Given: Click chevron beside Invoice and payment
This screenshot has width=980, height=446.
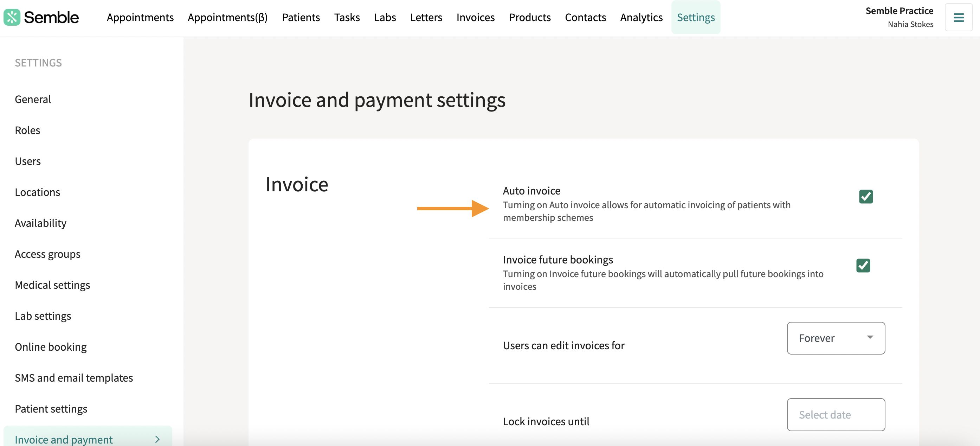Looking at the screenshot, I should click(157, 439).
